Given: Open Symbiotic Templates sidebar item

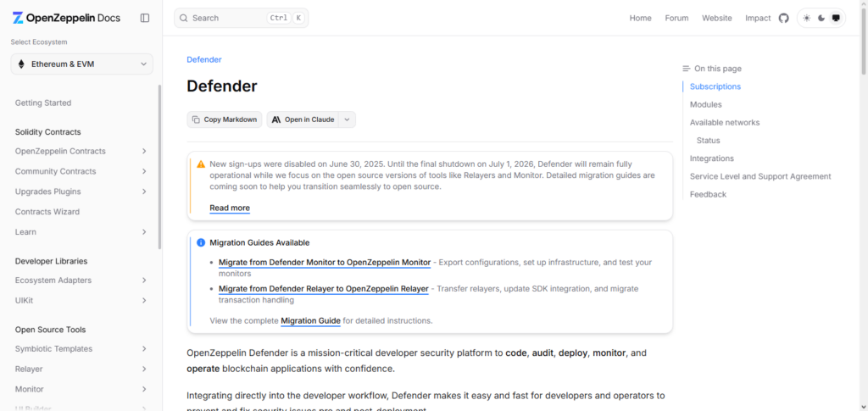Looking at the screenshot, I should pos(53,349).
